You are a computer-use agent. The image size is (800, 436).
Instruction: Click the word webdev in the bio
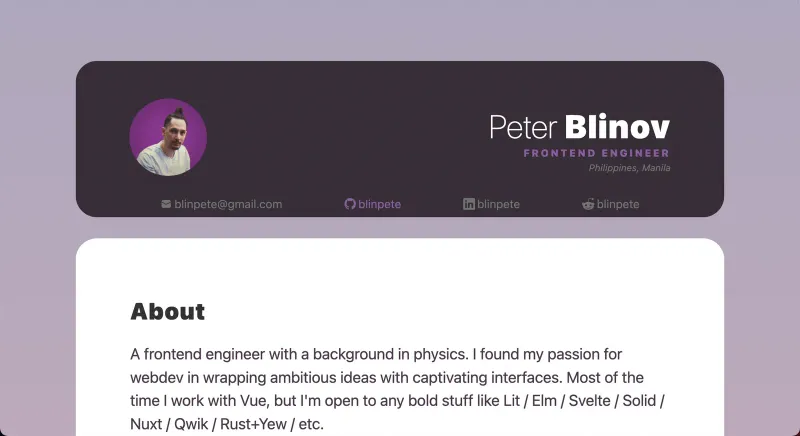pyautogui.click(x=155, y=378)
